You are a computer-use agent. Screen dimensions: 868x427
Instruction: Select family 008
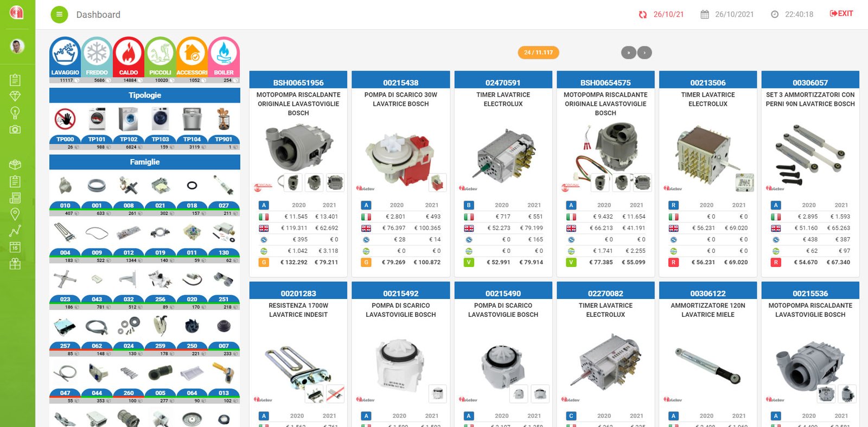tap(129, 194)
